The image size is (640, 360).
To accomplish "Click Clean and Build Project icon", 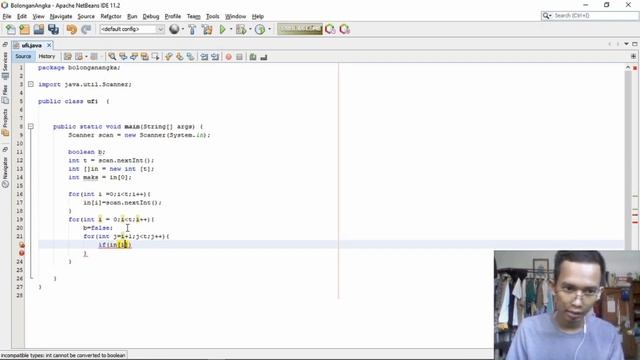I will pos(207,29).
